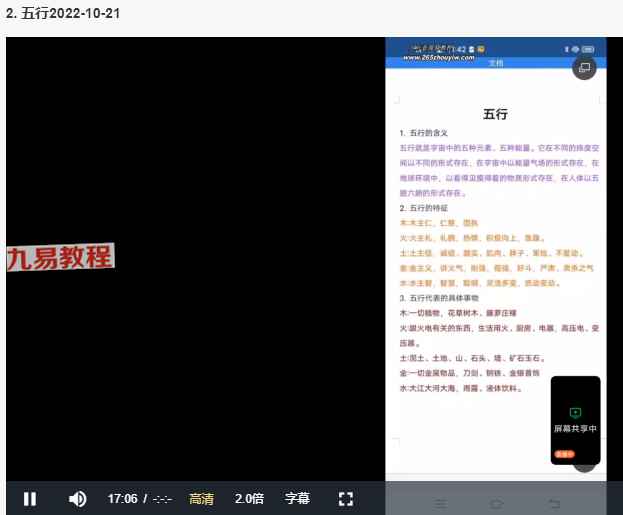The height and width of the screenshot is (515, 623).
Task: Tap the green screen-share icon in the widget
Action: pyautogui.click(x=575, y=413)
